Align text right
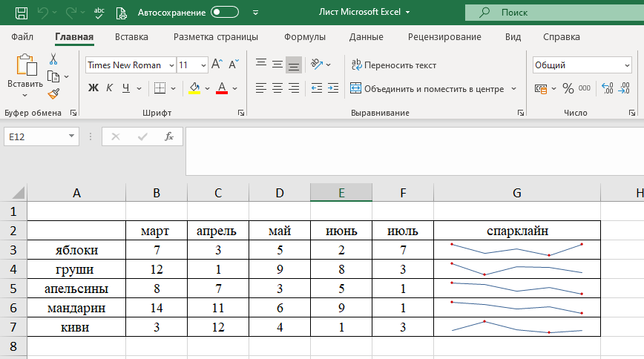 (x=294, y=88)
